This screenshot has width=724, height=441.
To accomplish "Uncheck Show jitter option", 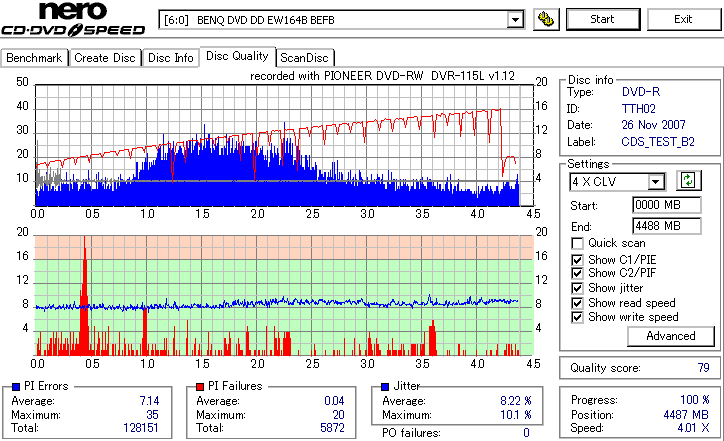I will click(x=577, y=288).
